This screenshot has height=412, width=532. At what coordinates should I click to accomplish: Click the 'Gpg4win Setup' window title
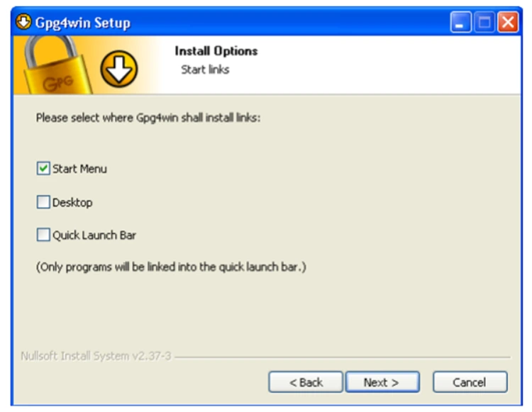[x=83, y=23]
